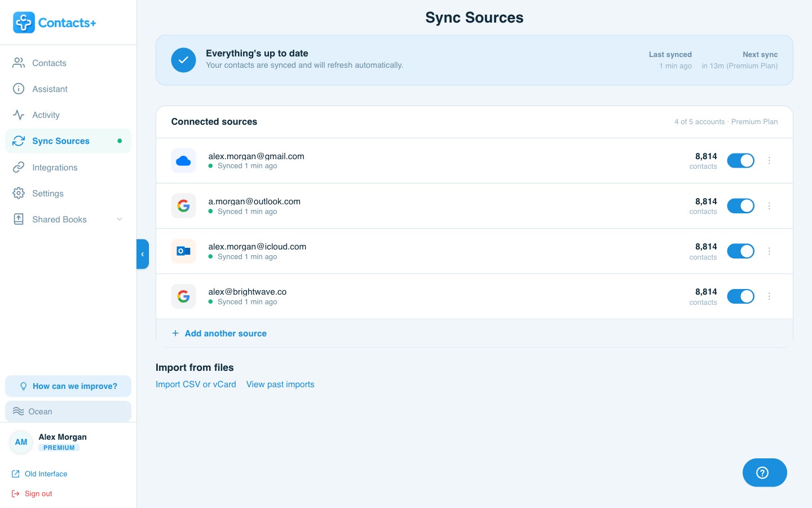Click the Sync Sources circular arrows icon
The width and height of the screenshot is (812, 508).
pos(19,141)
